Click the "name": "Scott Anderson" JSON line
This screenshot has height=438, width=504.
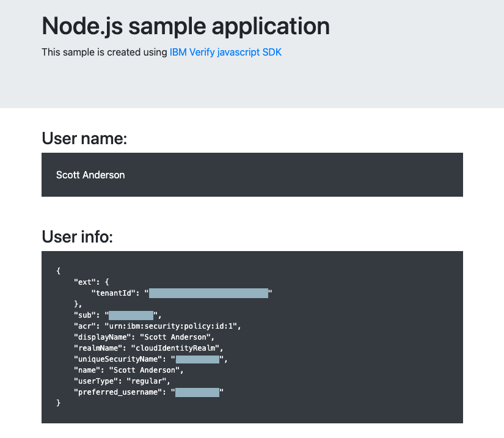tap(128, 370)
